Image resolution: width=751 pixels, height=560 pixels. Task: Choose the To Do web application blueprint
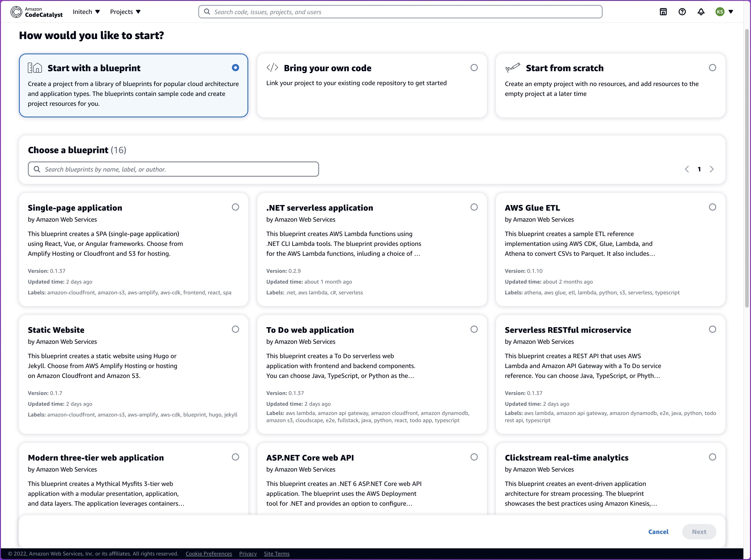(x=474, y=329)
